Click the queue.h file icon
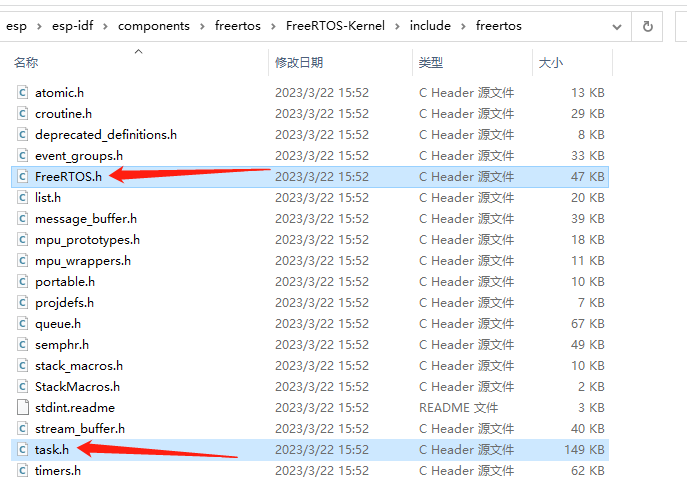The height and width of the screenshot is (496, 687). click(23, 323)
